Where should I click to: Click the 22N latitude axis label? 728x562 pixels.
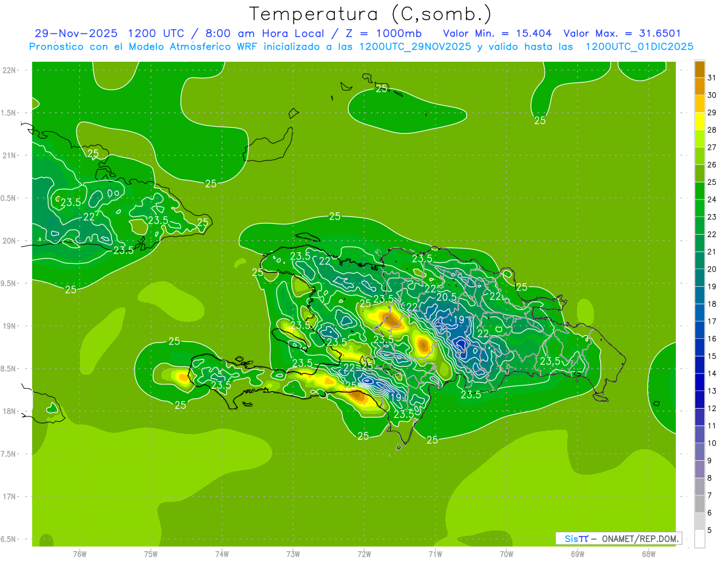click(10, 70)
